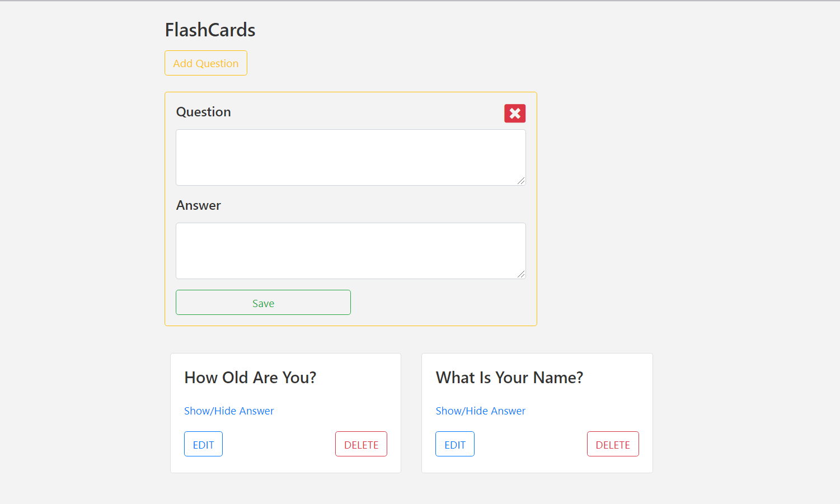
Task: Select the "How Old Are You?" card title
Action: pyautogui.click(x=250, y=377)
